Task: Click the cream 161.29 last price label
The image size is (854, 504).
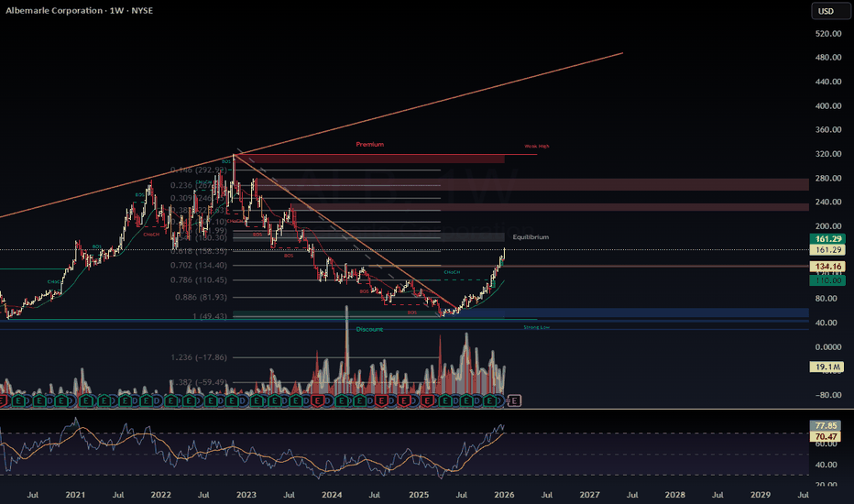Action: tap(827, 249)
